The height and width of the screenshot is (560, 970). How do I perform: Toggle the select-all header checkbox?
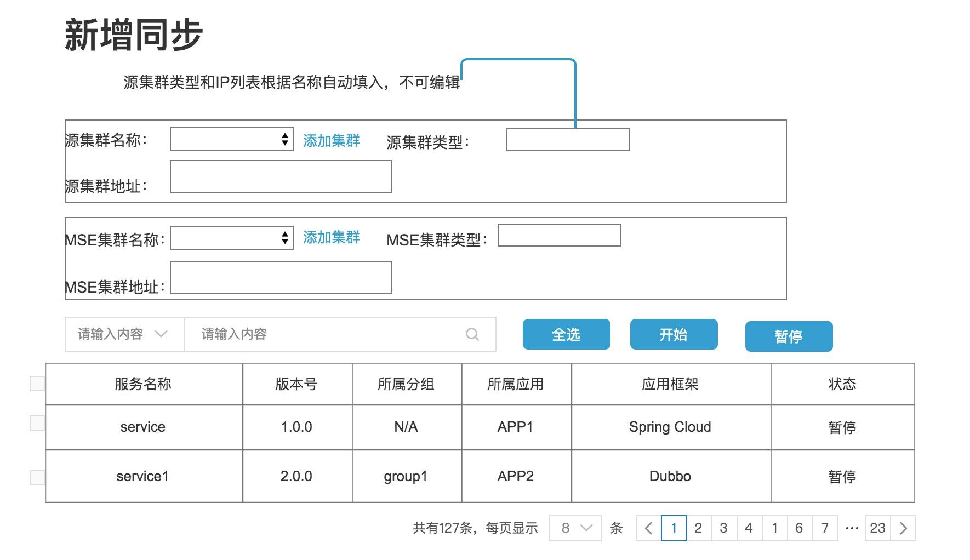[37, 384]
